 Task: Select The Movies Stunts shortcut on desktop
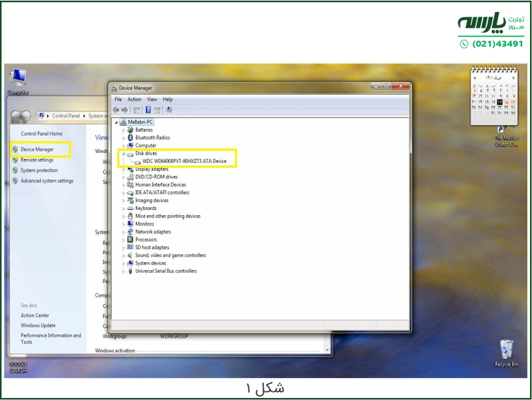506,137
